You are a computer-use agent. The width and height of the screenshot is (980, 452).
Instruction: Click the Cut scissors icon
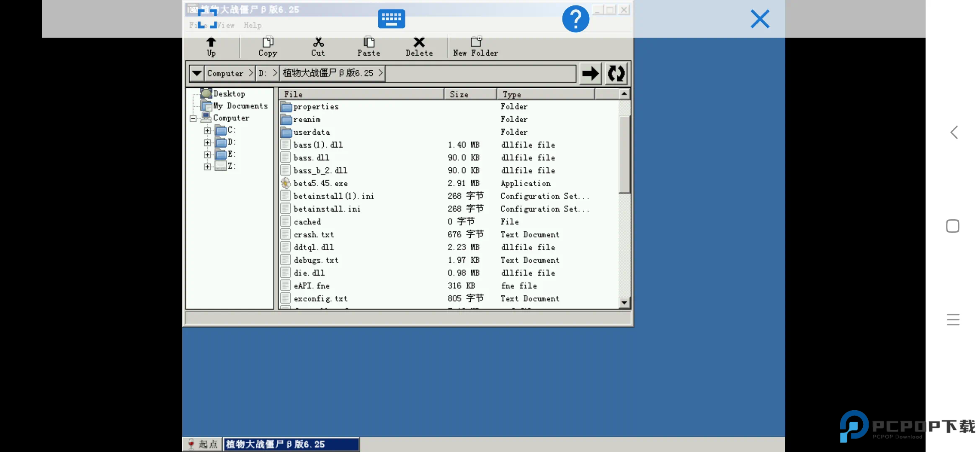click(318, 43)
